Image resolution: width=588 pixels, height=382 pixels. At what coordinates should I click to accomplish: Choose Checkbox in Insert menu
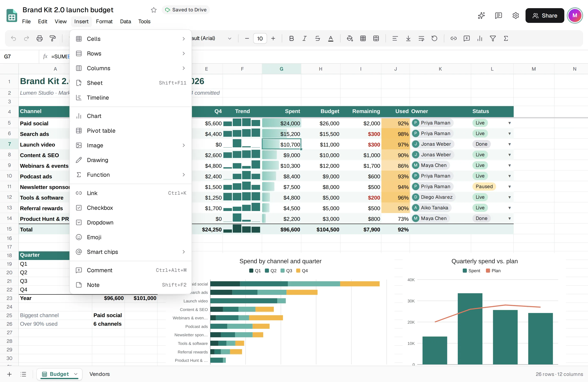coord(131,208)
